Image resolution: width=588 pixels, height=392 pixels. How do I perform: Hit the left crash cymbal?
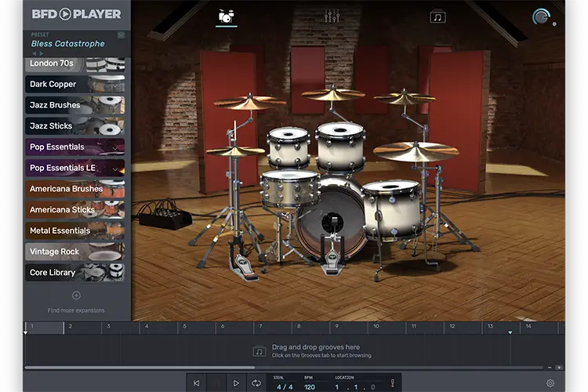coord(249,103)
